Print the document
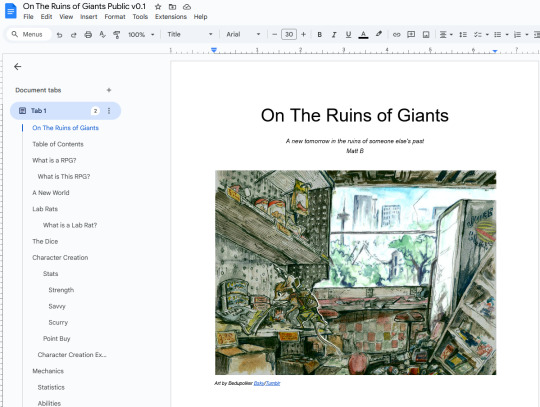 point(88,34)
